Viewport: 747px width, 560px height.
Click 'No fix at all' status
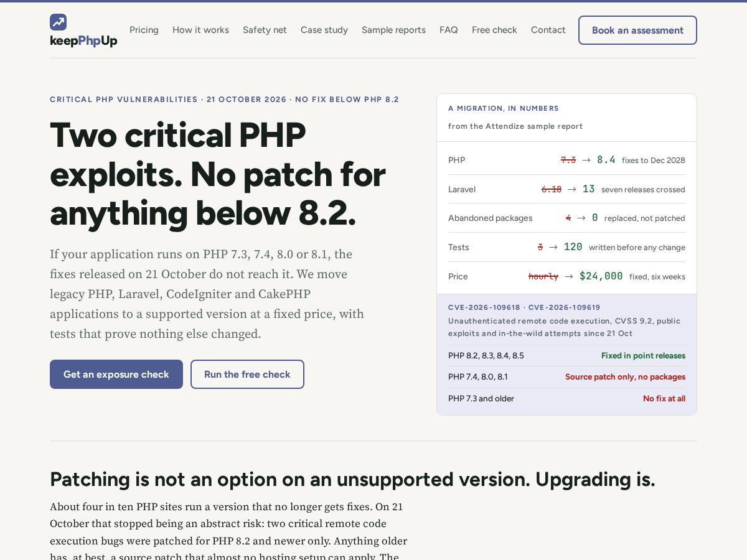click(x=664, y=399)
